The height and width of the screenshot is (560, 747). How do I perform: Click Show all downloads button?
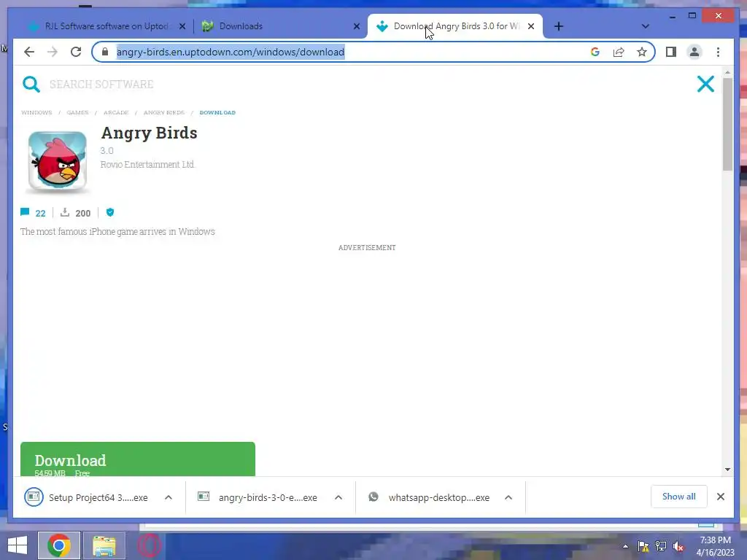pos(679,497)
